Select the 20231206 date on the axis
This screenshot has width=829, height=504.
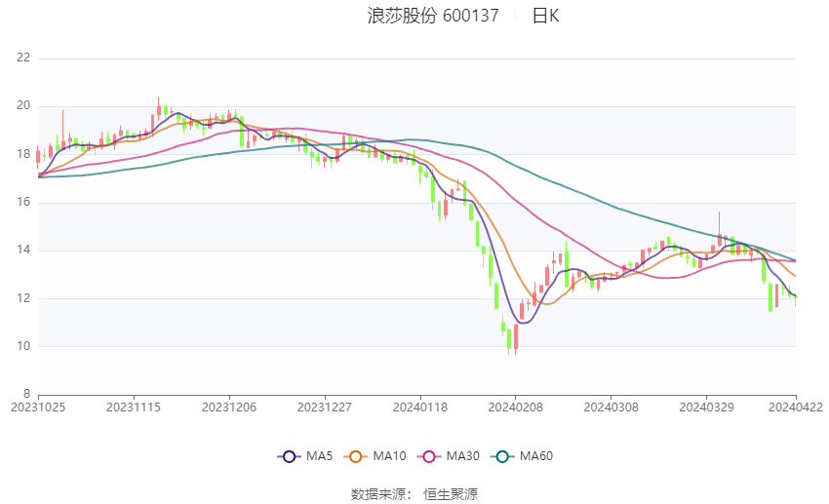(229, 406)
